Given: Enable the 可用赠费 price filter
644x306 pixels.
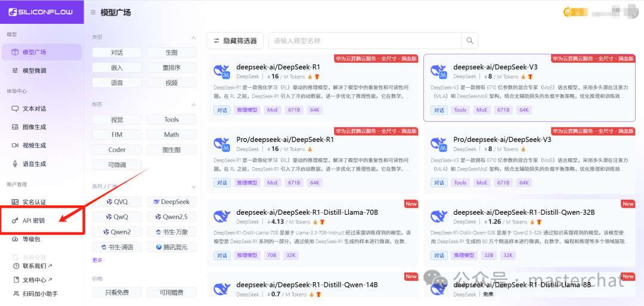Looking at the screenshot, I should (x=171, y=292).
